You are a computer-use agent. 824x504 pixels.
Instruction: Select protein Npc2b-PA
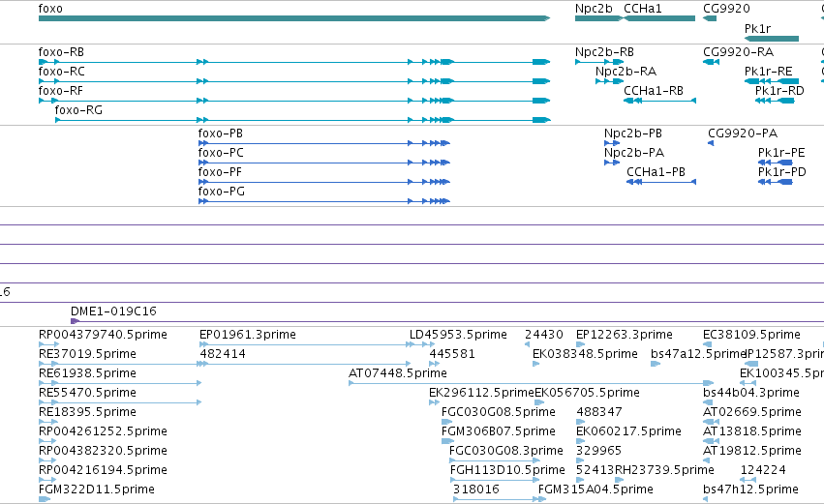(x=634, y=153)
